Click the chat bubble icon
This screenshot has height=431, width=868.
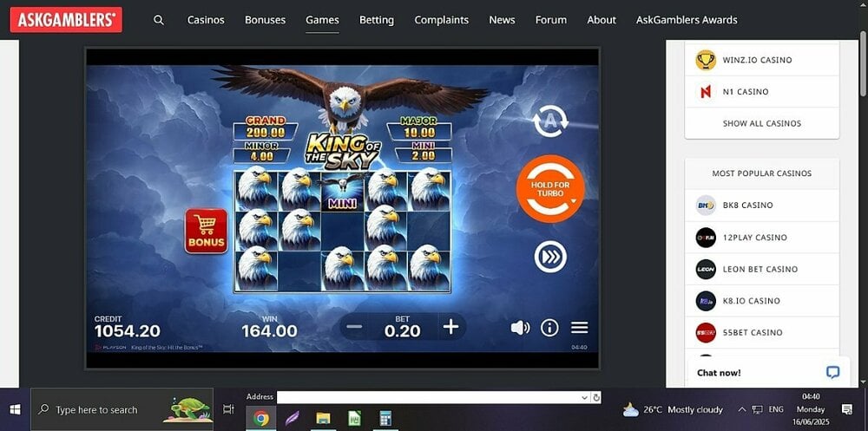[x=832, y=372]
